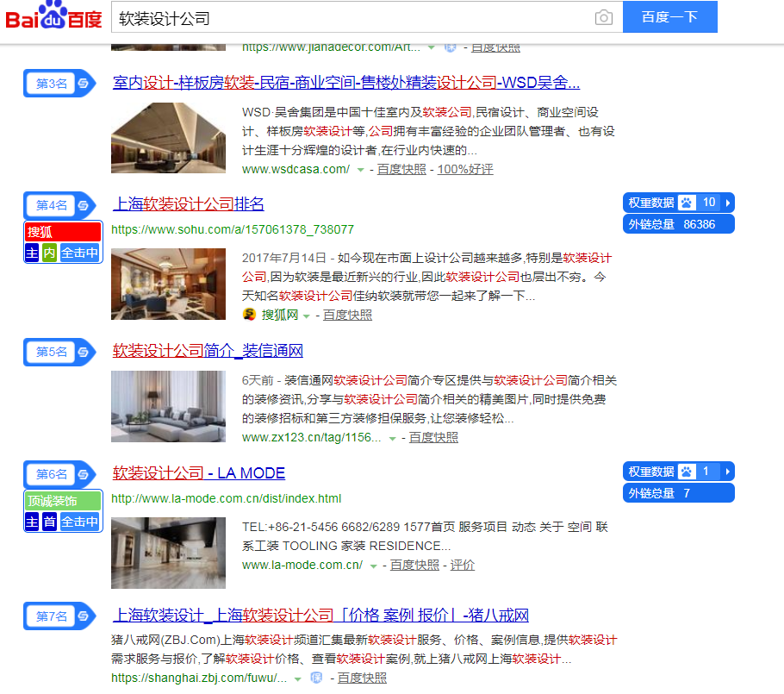Click www.wsdcasa.com/ URL
The image size is (784, 694).
click(296, 169)
